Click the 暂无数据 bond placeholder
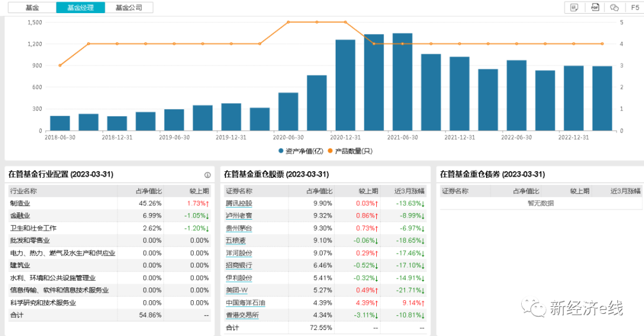 [x=540, y=203]
